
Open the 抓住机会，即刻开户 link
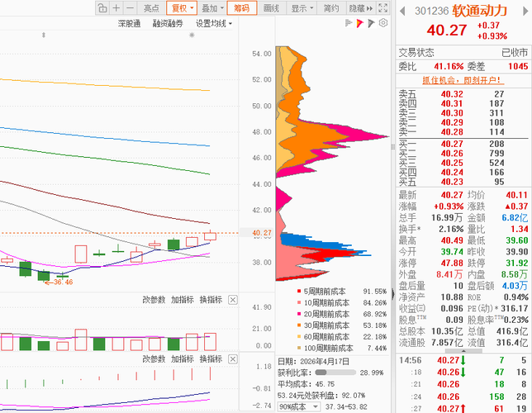click(463, 80)
